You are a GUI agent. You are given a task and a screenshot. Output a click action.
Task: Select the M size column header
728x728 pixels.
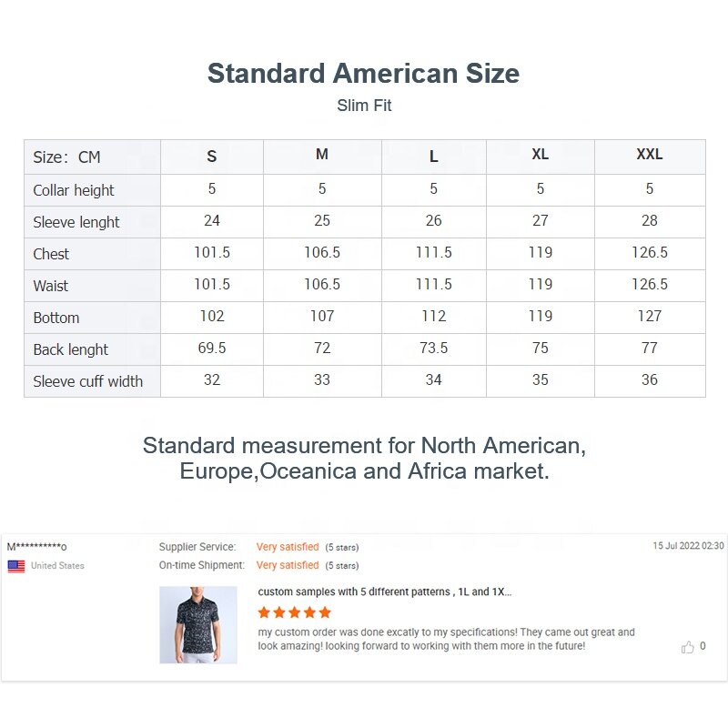[322, 154]
